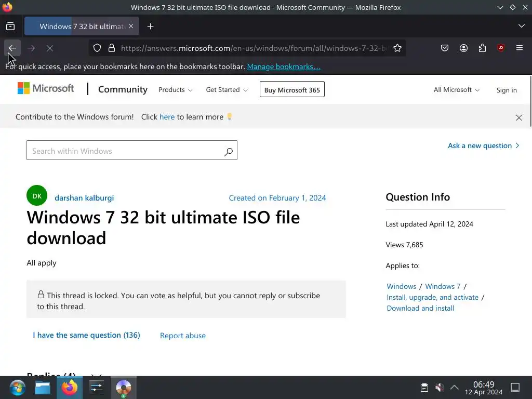Open the tracking protection shield icon
This screenshot has width=532, height=399.
[97, 48]
